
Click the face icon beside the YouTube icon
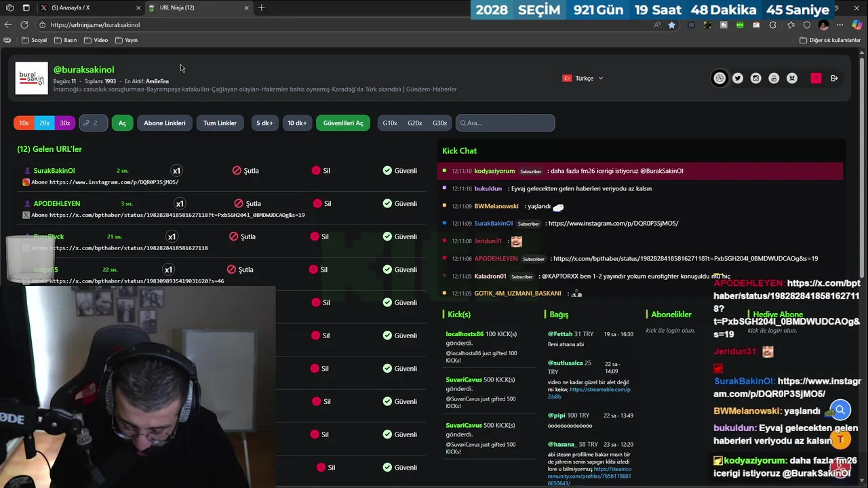792,78
